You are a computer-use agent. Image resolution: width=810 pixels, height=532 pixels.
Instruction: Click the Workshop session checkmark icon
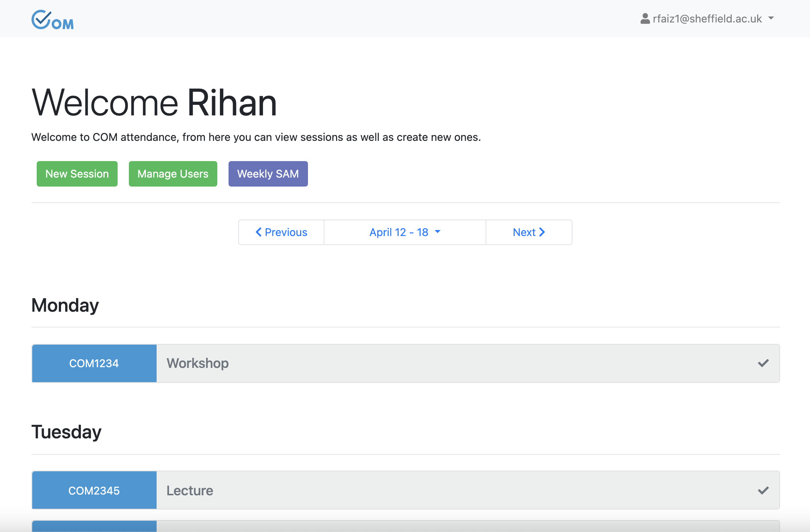763,363
